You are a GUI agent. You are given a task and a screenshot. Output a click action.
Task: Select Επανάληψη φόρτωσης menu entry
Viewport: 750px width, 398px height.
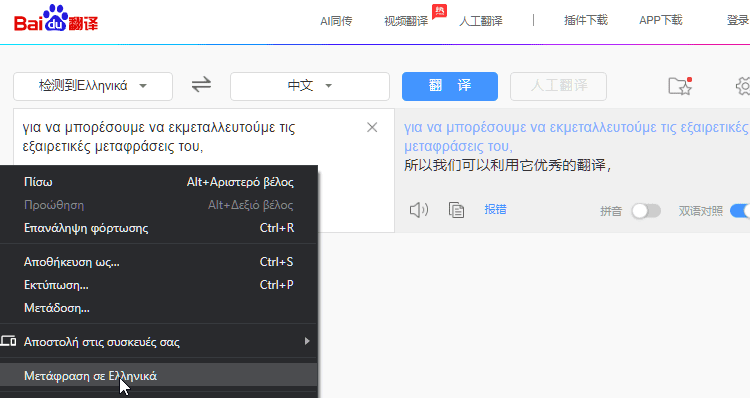[x=159, y=228]
